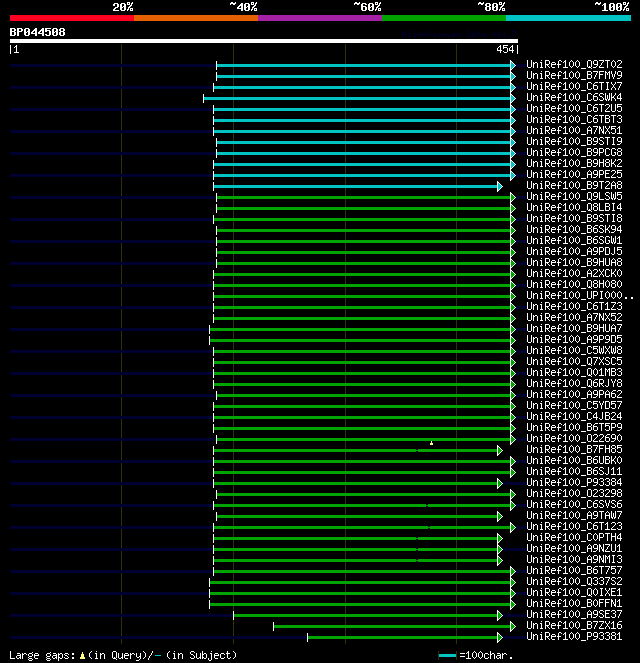640x663 pixels.
Task: Select UniRef100_Q9LSW5 subject label
Action: click(574, 196)
